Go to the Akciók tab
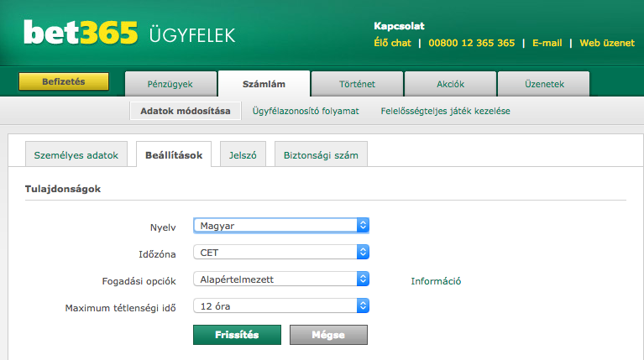This screenshot has height=360, width=644. click(x=450, y=84)
